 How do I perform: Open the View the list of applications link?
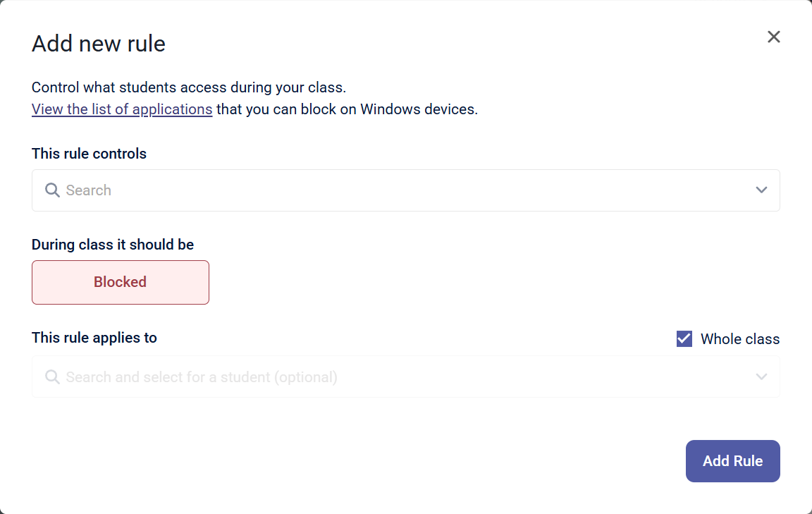122,109
